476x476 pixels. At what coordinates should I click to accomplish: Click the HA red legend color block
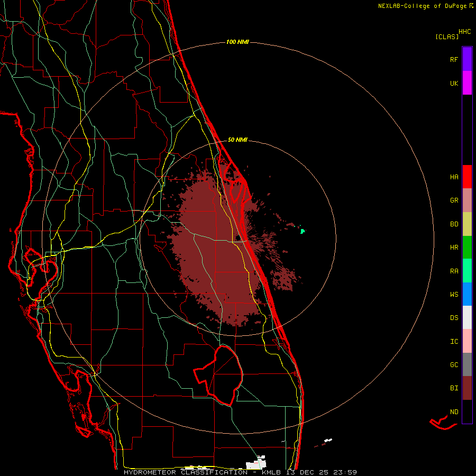[x=467, y=177]
